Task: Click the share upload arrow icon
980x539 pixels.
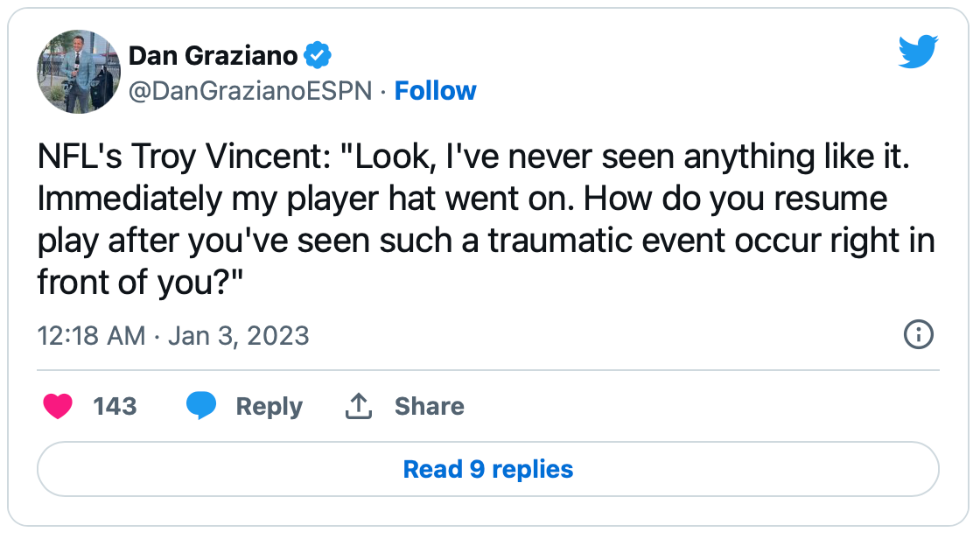Action: pyautogui.click(x=359, y=406)
